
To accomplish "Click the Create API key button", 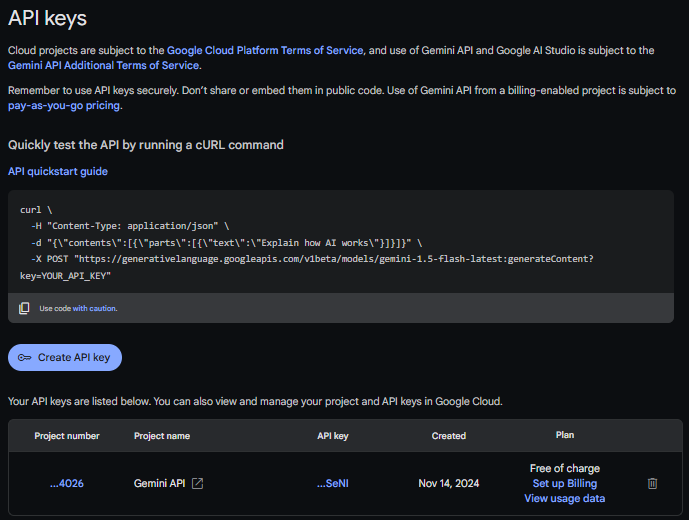I will pyautogui.click(x=65, y=357).
